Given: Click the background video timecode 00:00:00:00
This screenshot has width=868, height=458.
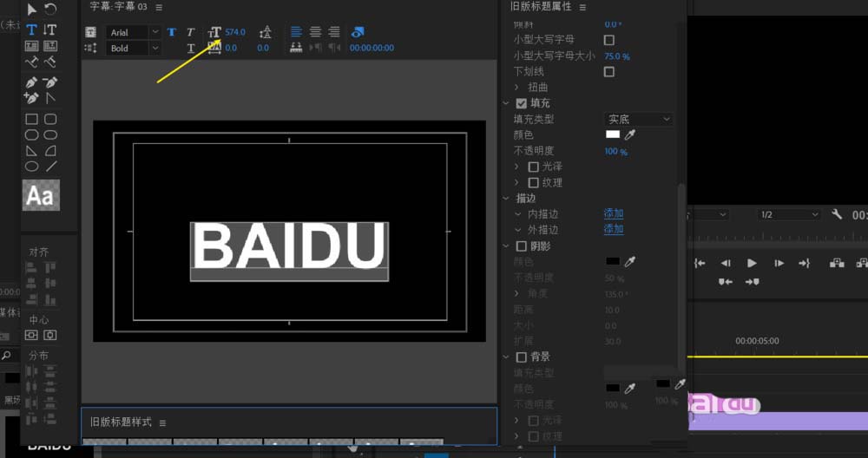Looking at the screenshot, I should pyautogui.click(x=372, y=48).
